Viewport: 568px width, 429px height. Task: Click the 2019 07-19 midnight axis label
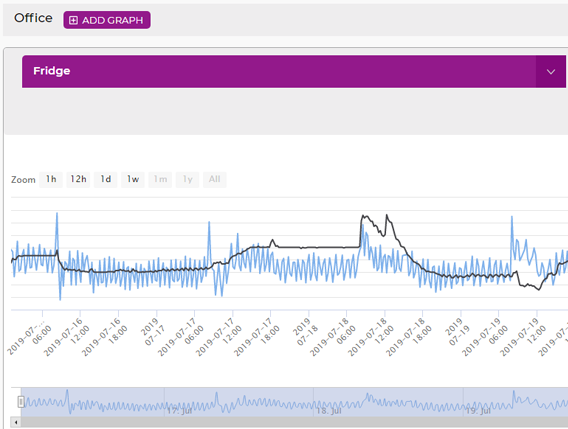click(458, 332)
